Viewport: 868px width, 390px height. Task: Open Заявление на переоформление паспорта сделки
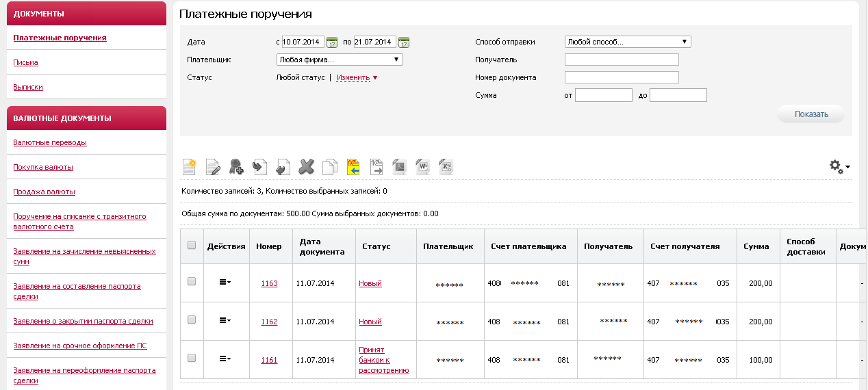point(84,375)
